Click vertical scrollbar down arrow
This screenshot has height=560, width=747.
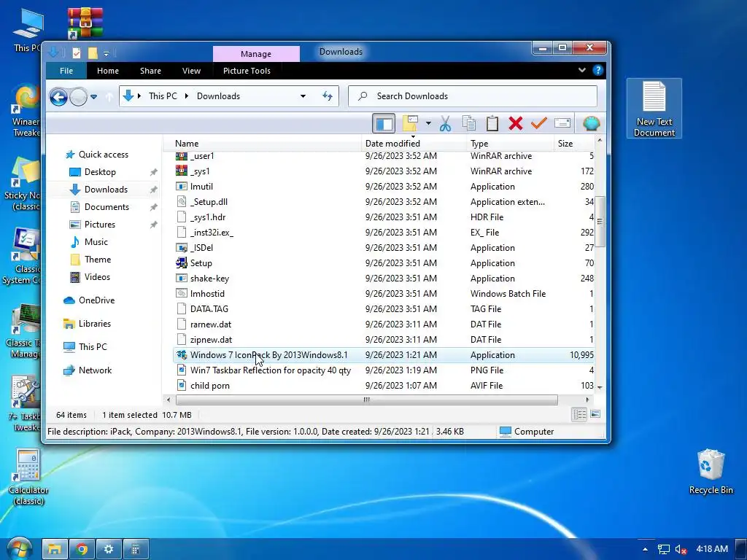tap(600, 388)
